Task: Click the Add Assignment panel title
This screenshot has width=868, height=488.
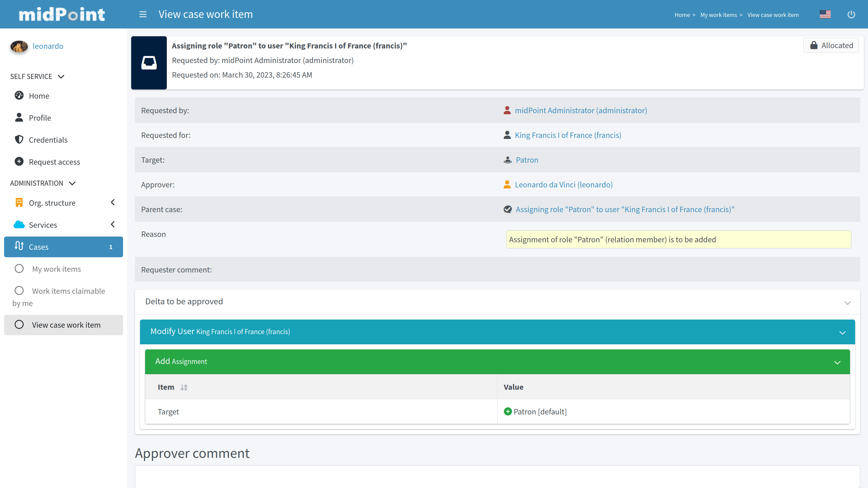Action: [181, 361]
